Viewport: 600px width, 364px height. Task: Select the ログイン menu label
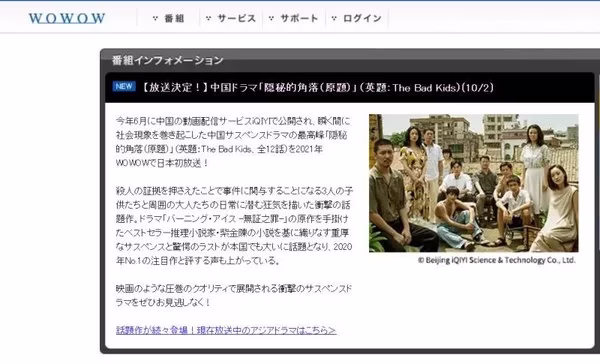pos(362,18)
